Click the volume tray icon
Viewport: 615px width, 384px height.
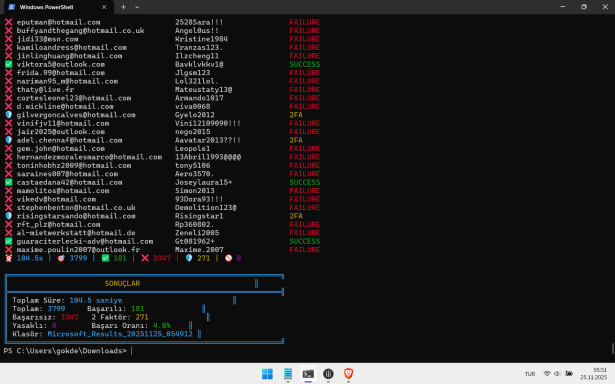[x=557, y=374]
